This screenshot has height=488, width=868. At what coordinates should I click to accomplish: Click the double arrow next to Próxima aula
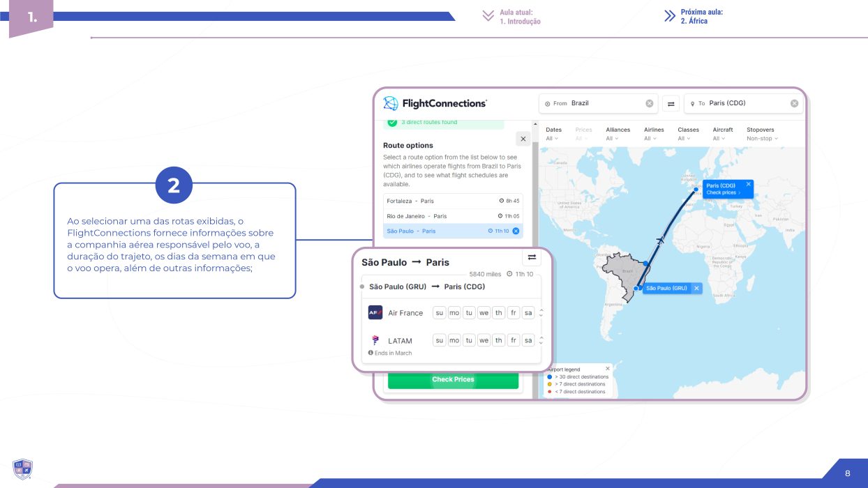coord(670,16)
